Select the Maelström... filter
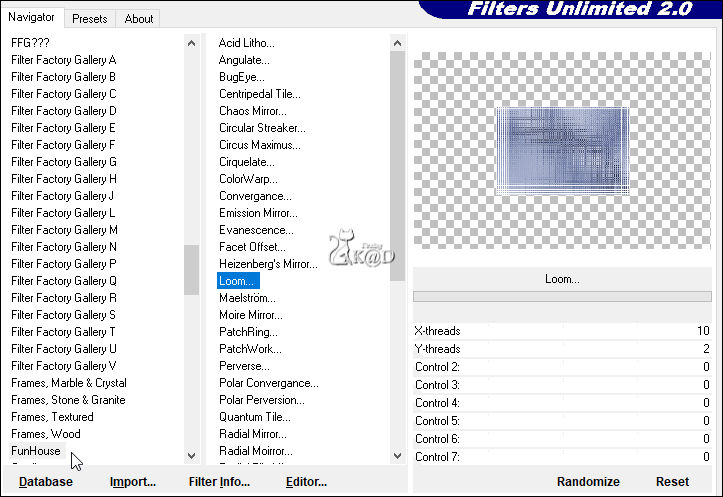 point(247,298)
